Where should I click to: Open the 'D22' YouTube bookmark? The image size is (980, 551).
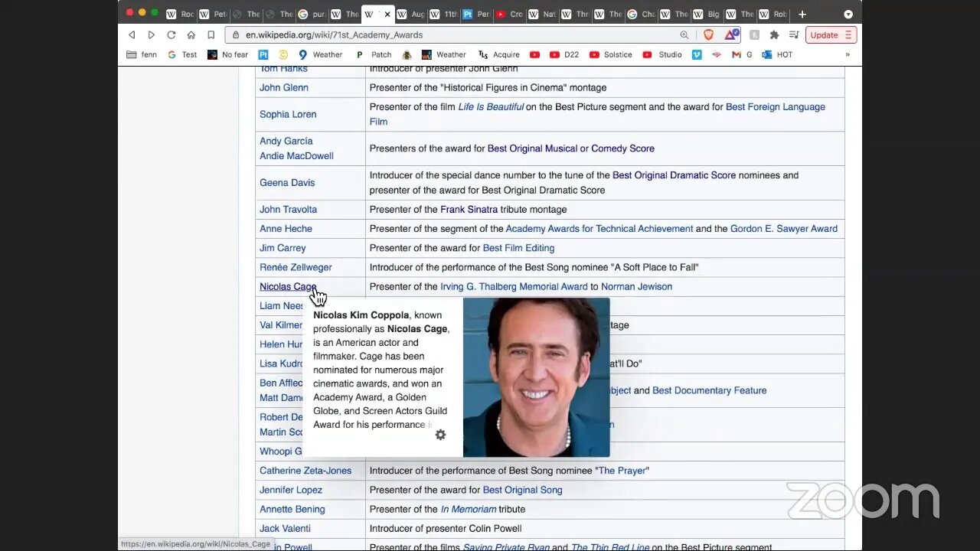pos(564,54)
